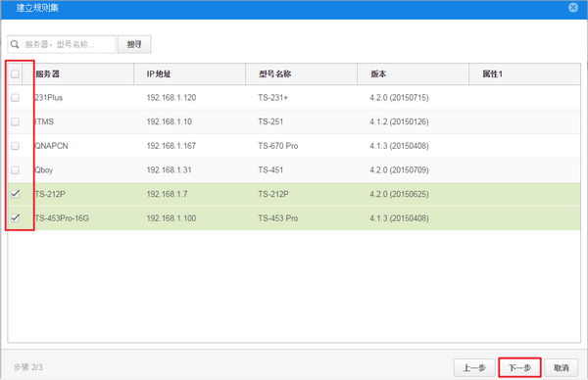Click the magnifier icon in search box
The image size is (588, 380).
click(15, 44)
